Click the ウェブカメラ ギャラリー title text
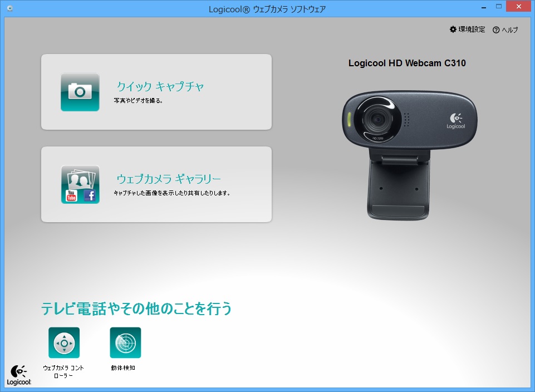 pos(169,179)
